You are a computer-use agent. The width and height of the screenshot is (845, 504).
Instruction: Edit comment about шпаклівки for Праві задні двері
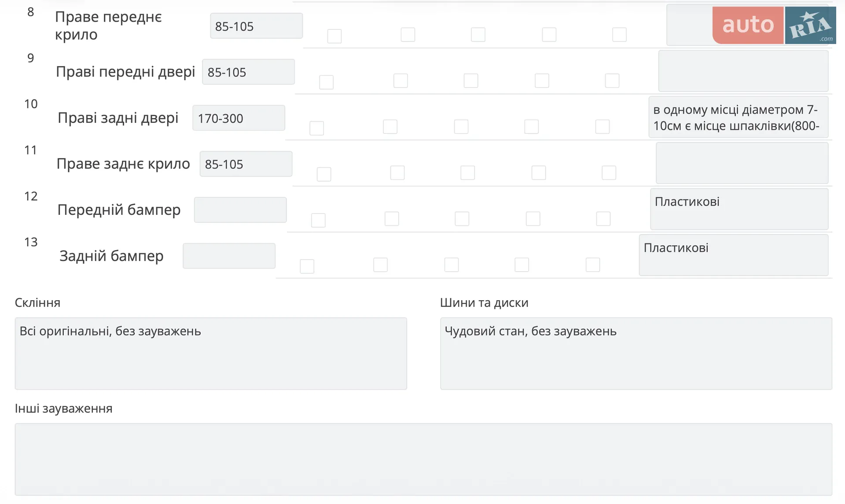pyautogui.click(x=738, y=117)
